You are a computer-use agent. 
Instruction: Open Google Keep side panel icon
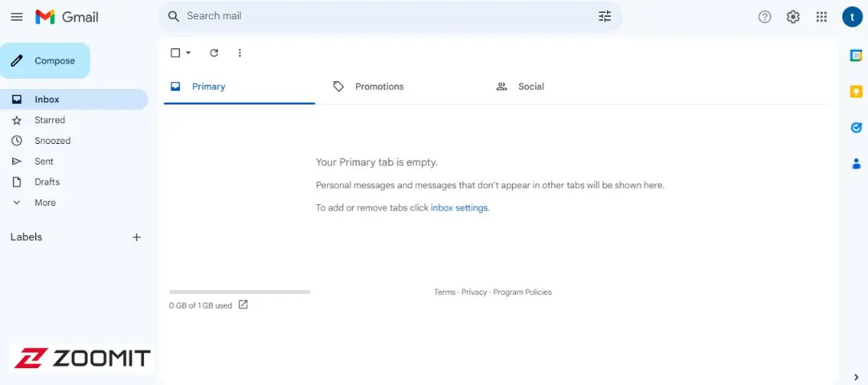point(856,92)
